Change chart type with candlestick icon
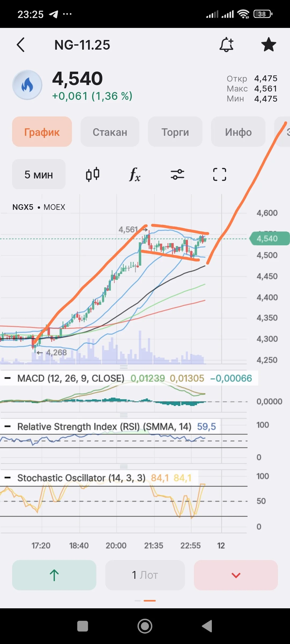The image size is (290, 644). (x=93, y=174)
